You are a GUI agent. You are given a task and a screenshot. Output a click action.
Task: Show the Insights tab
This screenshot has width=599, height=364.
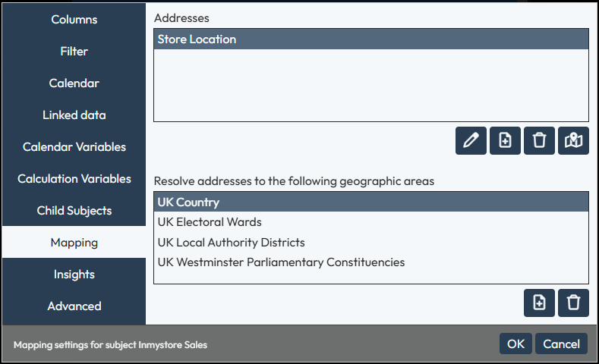74,275
